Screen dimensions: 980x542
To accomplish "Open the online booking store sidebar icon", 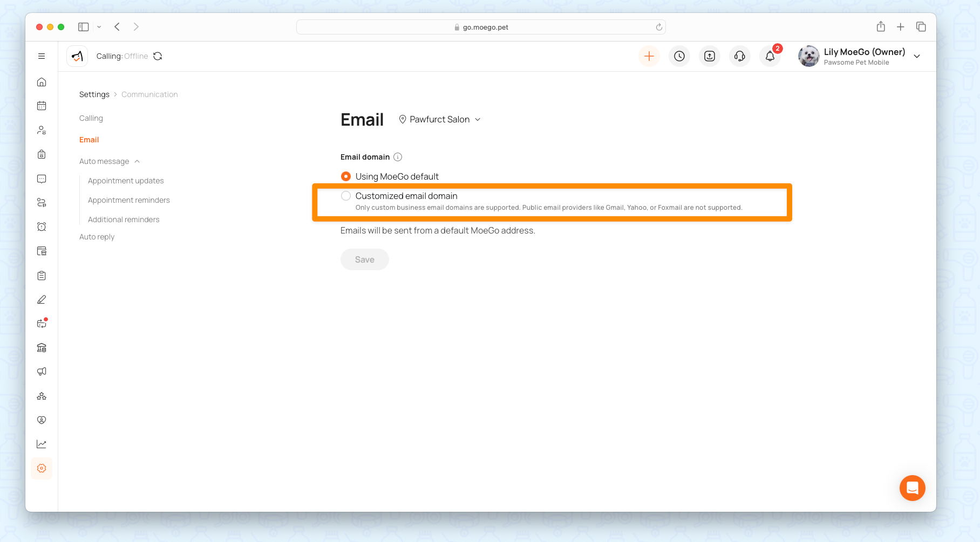I will pyautogui.click(x=42, y=251).
